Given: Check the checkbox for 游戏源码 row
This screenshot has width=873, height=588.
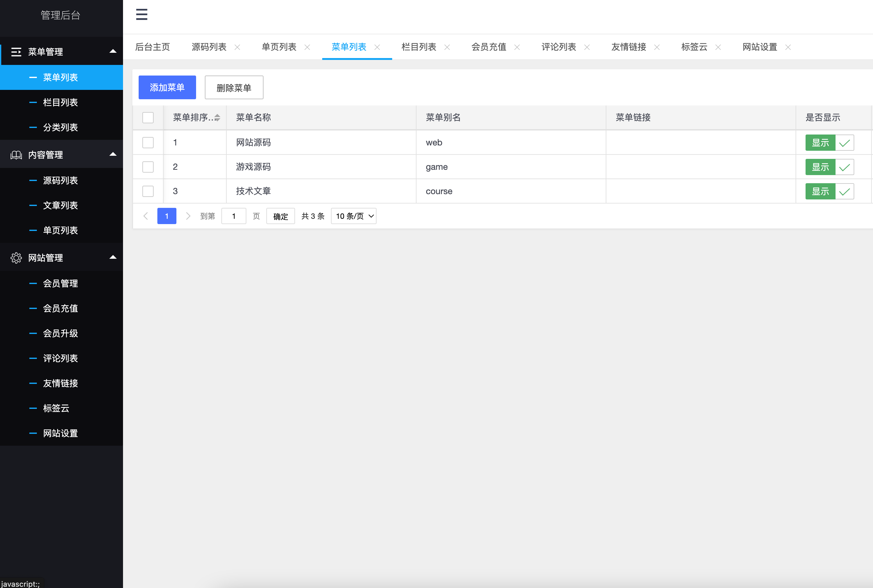Looking at the screenshot, I should click(x=148, y=167).
